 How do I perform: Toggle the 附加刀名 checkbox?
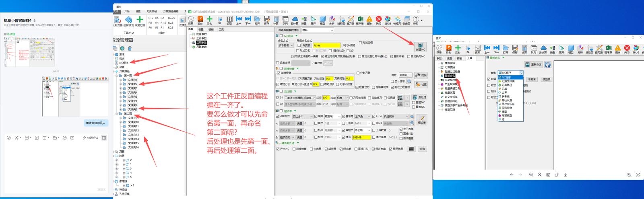297,51
